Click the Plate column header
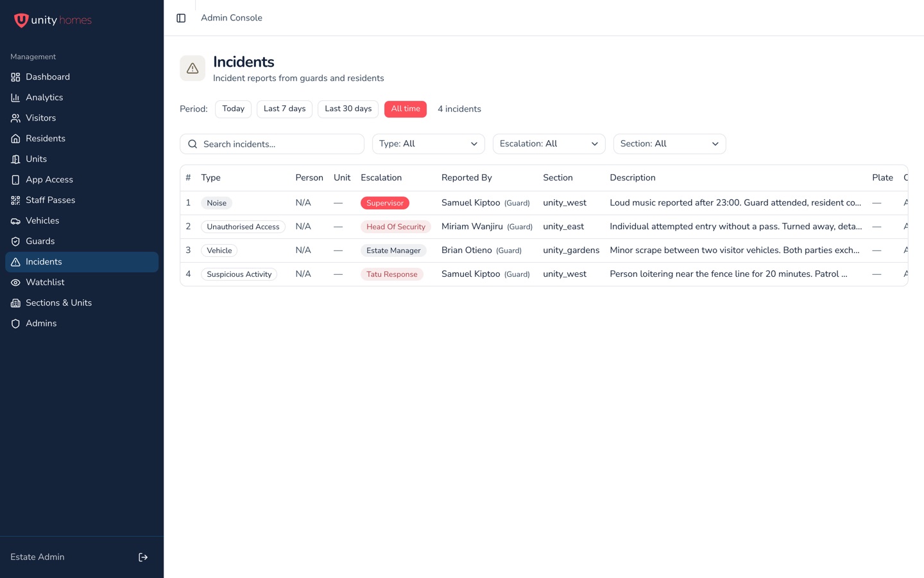Viewport: 924px width, 578px height. point(882,178)
